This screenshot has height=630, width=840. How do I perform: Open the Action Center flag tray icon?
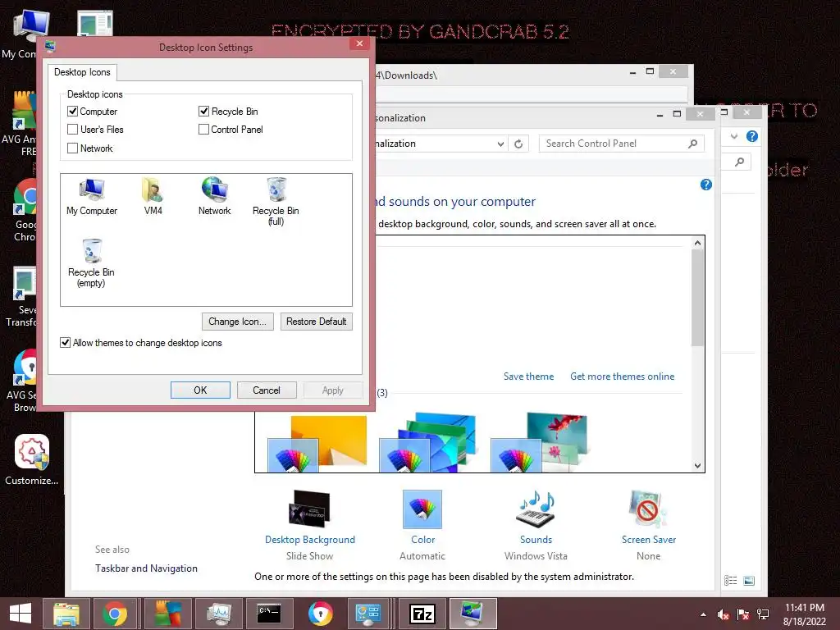743,614
